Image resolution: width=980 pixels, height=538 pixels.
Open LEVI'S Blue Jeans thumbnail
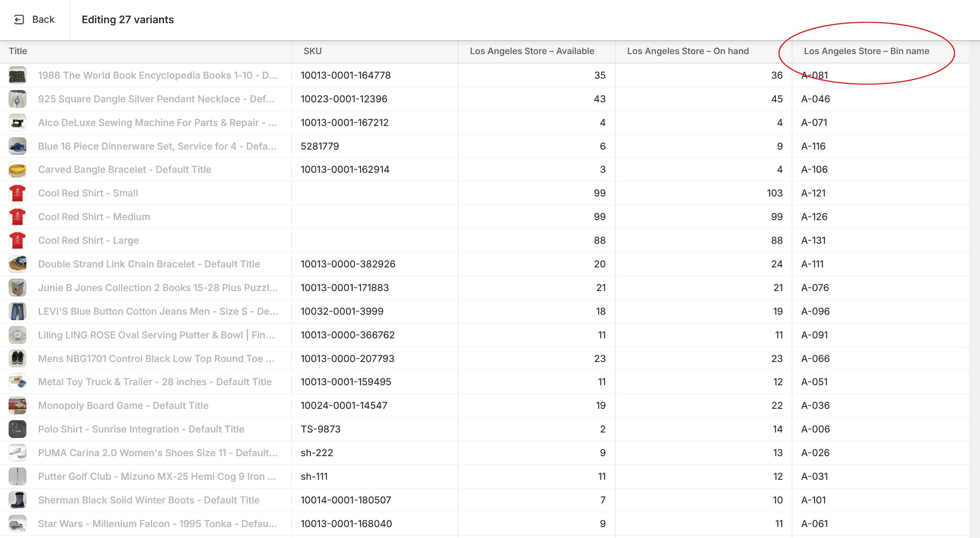(x=17, y=312)
